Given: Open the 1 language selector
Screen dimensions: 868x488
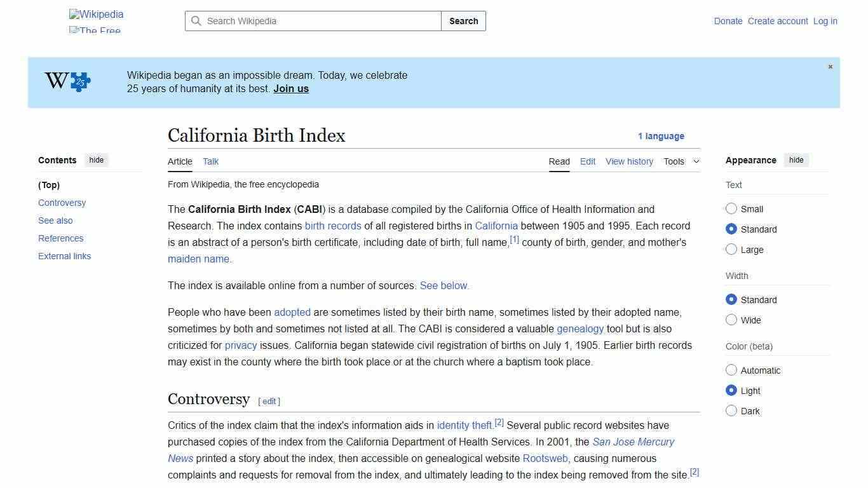Looking at the screenshot, I should [x=661, y=136].
